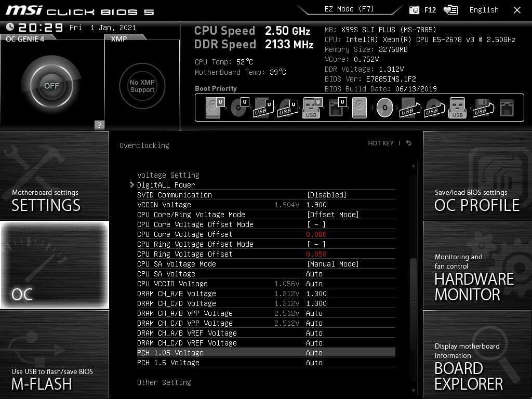Toggle the OC GENIE 4 OFF button
Image resolution: width=532 pixels, height=399 pixels.
pos(51,86)
